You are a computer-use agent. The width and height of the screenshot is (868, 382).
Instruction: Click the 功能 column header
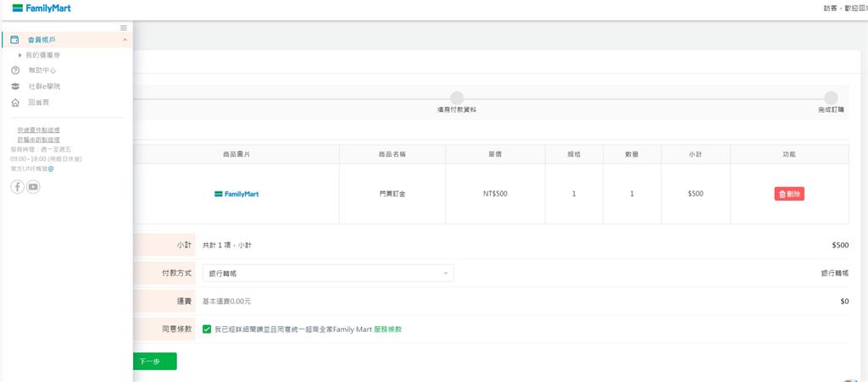(789, 155)
